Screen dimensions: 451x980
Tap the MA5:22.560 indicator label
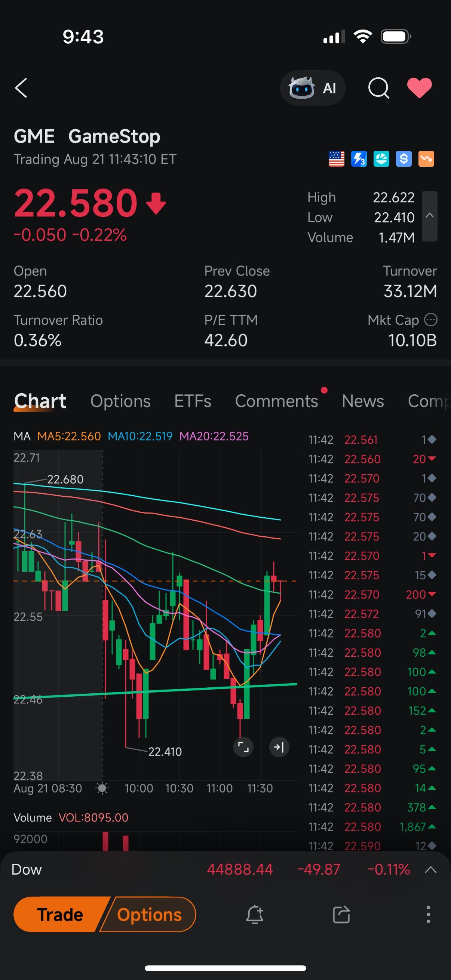click(x=69, y=436)
